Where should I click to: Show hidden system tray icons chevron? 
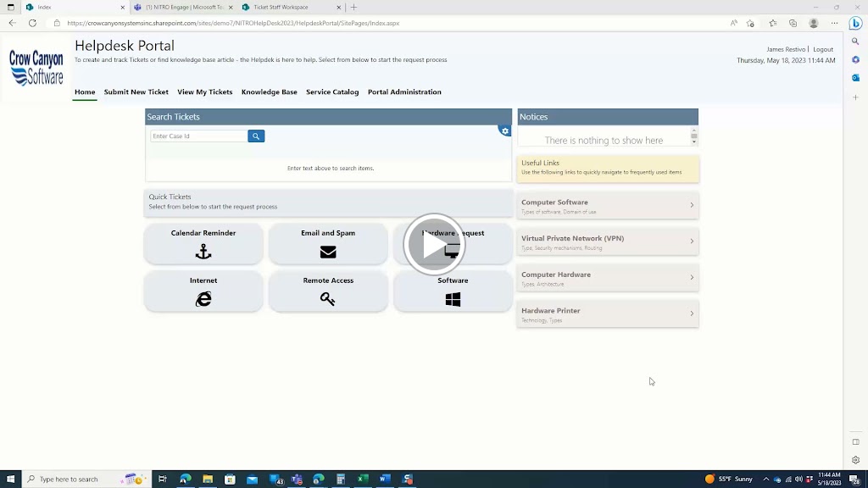(765, 480)
